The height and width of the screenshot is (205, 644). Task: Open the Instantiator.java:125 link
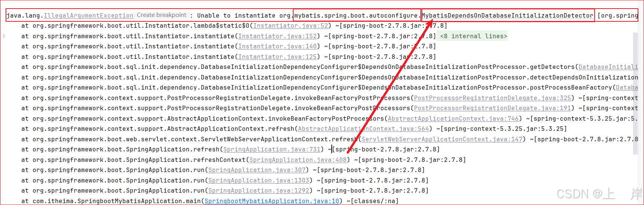click(x=277, y=57)
